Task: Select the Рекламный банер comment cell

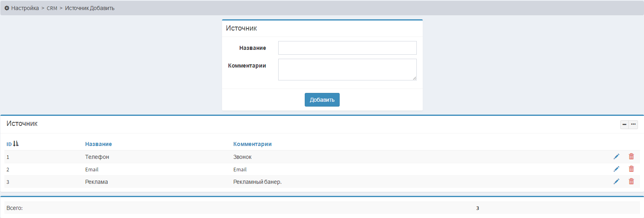Action: tap(257, 182)
